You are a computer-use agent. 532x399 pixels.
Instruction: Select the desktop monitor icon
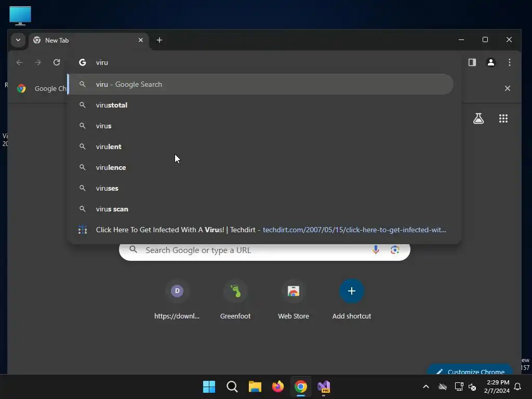click(20, 16)
